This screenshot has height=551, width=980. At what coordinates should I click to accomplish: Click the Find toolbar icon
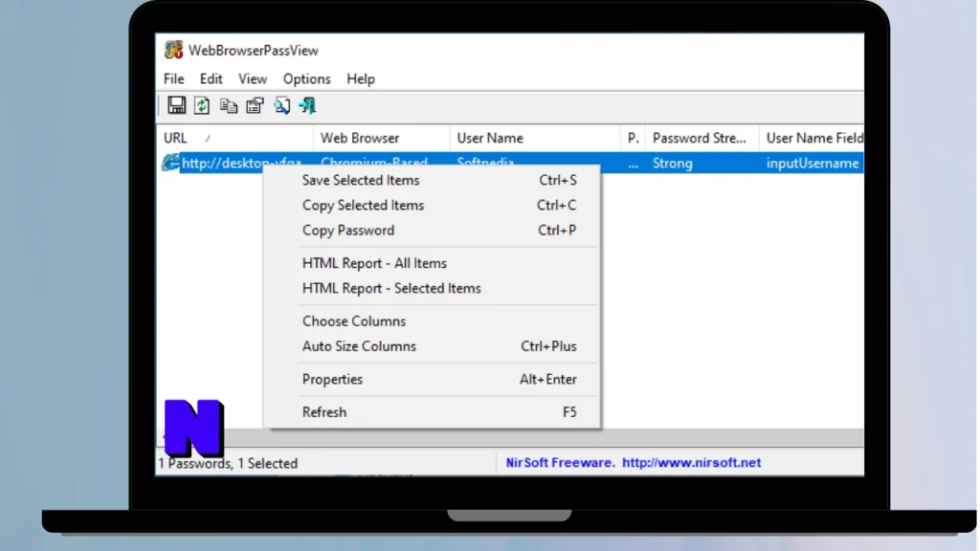click(x=281, y=105)
